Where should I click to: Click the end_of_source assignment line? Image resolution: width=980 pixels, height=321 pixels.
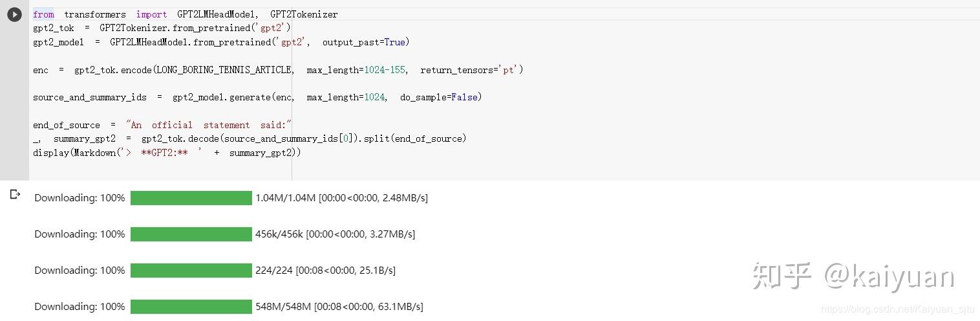tap(162, 125)
